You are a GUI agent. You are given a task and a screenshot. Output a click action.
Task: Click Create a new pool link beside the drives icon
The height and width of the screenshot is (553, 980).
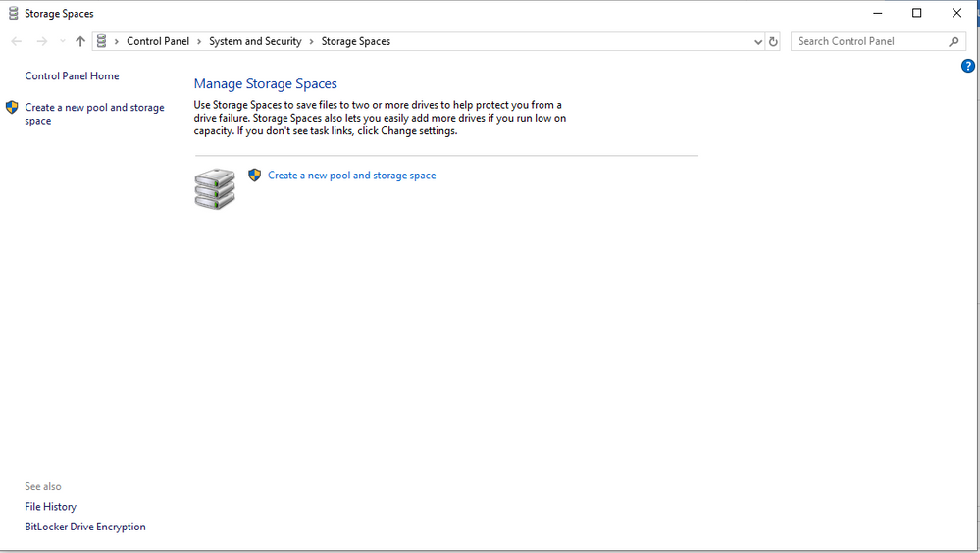click(351, 176)
